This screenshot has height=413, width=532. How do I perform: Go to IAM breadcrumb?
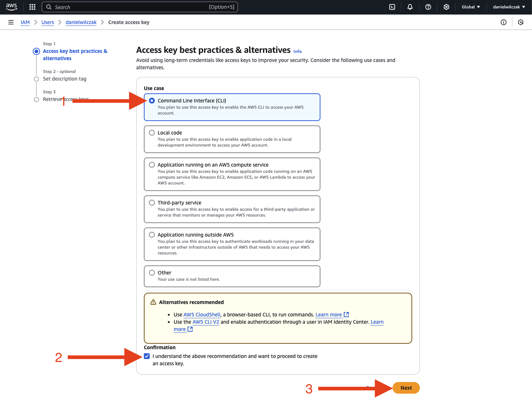click(x=25, y=22)
